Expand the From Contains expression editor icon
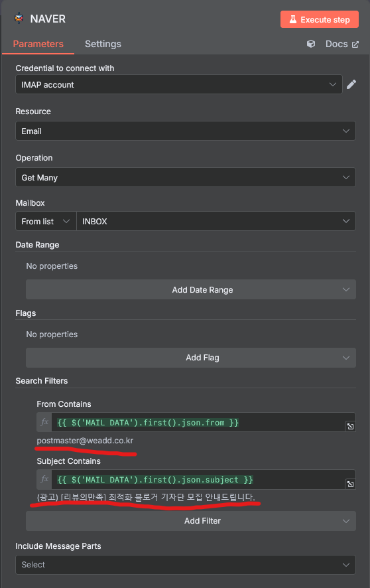 pyautogui.click(x=350, y=426)
